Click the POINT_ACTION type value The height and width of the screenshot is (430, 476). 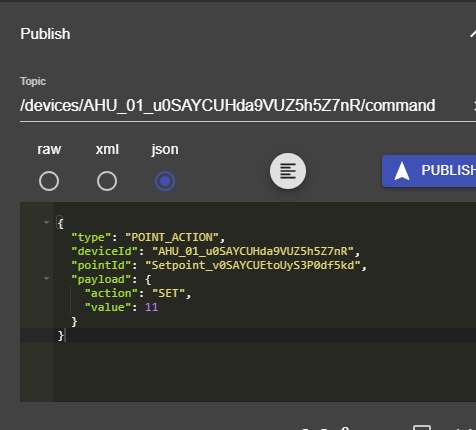pos(172,237)
